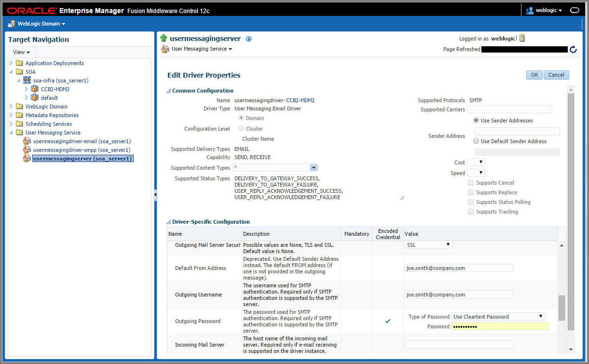
Task: Select usermessagingdriver-smpp (soa_server1) in tree
Action: pyautogui.click(x=82, y=150)
